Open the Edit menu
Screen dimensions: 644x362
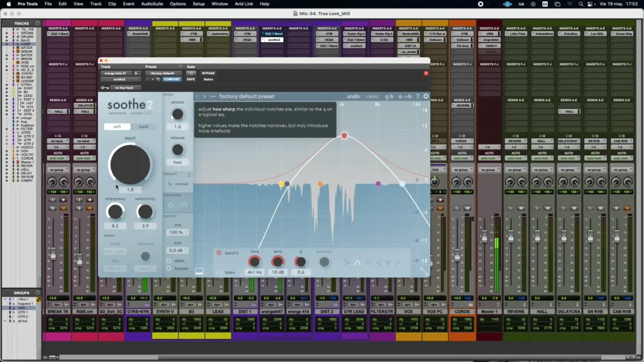(x=62, y=4)
